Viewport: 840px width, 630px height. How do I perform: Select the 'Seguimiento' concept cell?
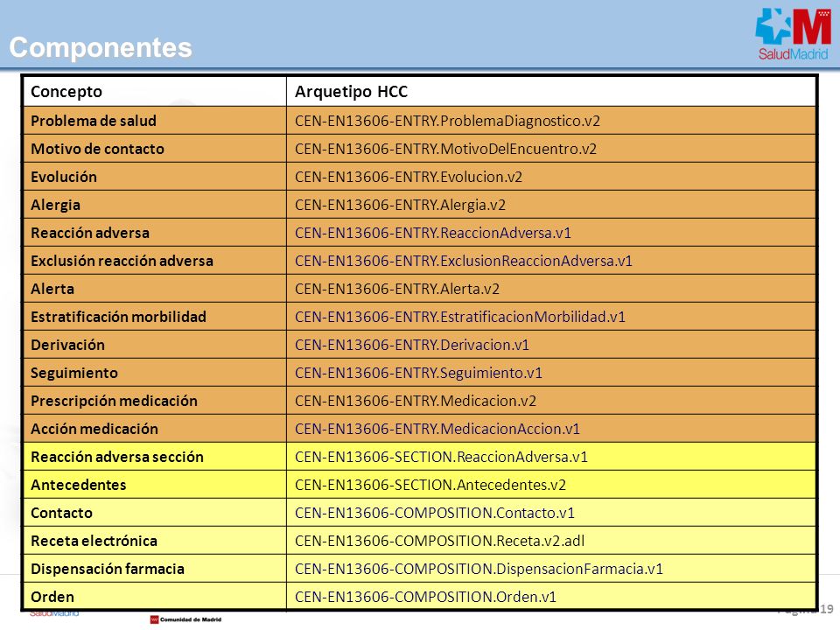tap(155, 373)
